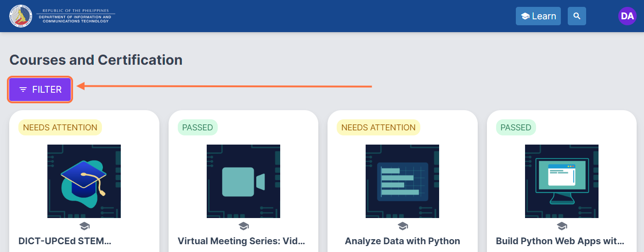Open the video camera course thumbnail
Viewport: 644px width, 252px height.
(243, 181)
